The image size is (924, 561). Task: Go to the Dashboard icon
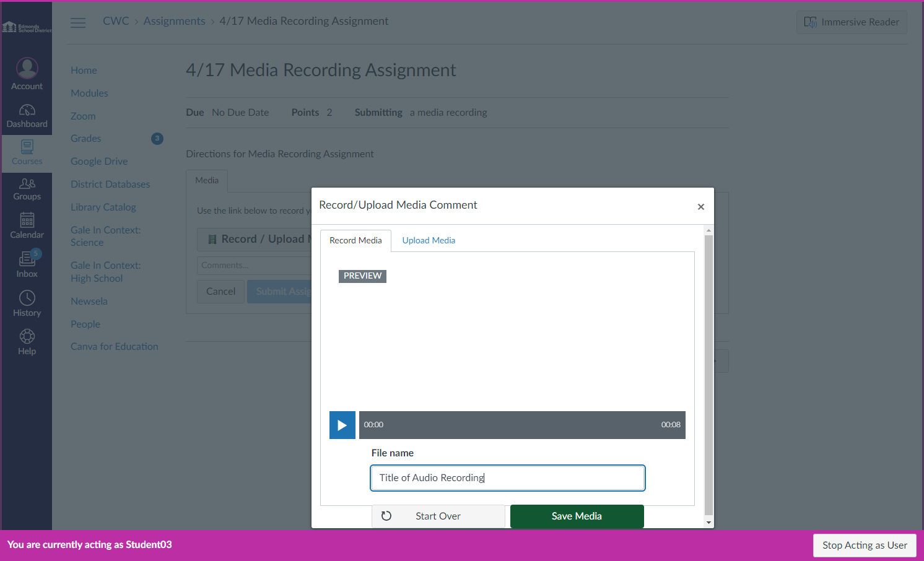[x=27, y=110]
